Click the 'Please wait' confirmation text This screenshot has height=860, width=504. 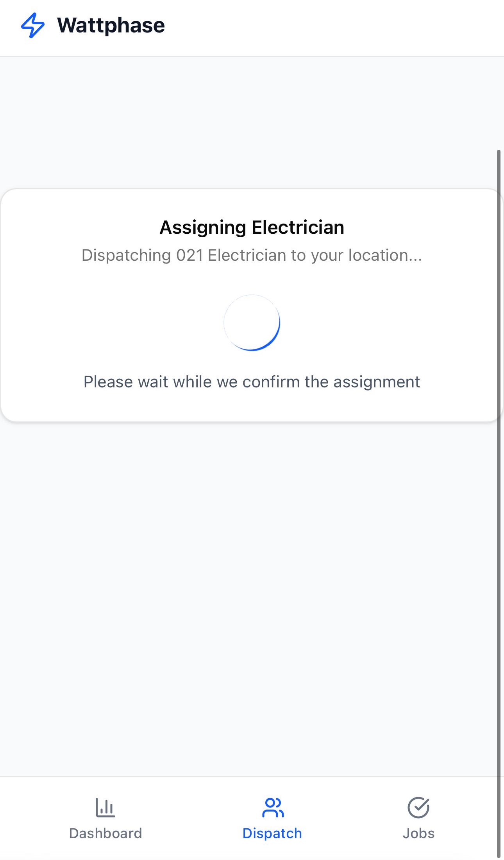[252, 382]
